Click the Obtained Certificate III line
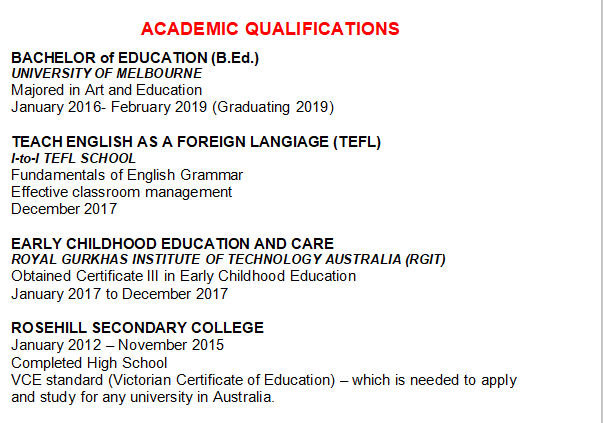603x423 pixels. tap(183, 276)
